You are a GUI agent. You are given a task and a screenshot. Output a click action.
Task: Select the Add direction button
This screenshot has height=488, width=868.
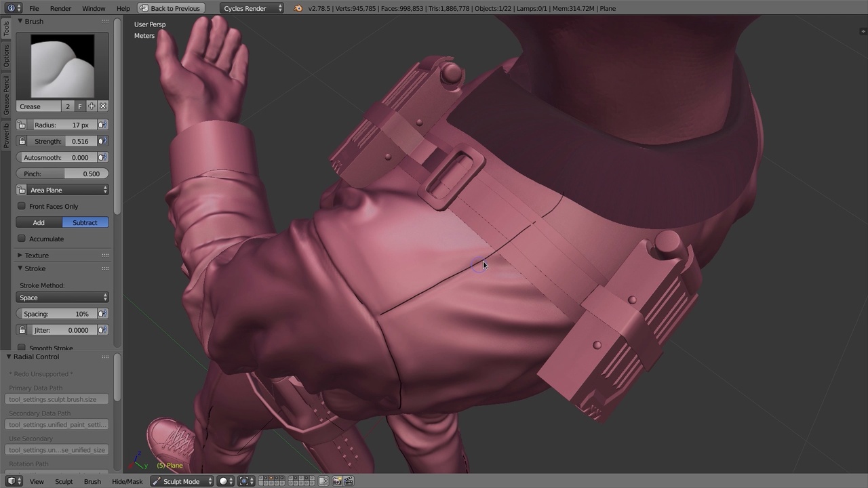(x=39, y=222)
